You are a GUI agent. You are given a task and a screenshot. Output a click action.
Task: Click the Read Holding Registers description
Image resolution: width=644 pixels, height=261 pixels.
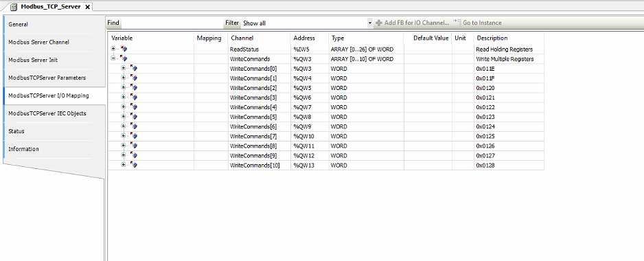[509, 49]
